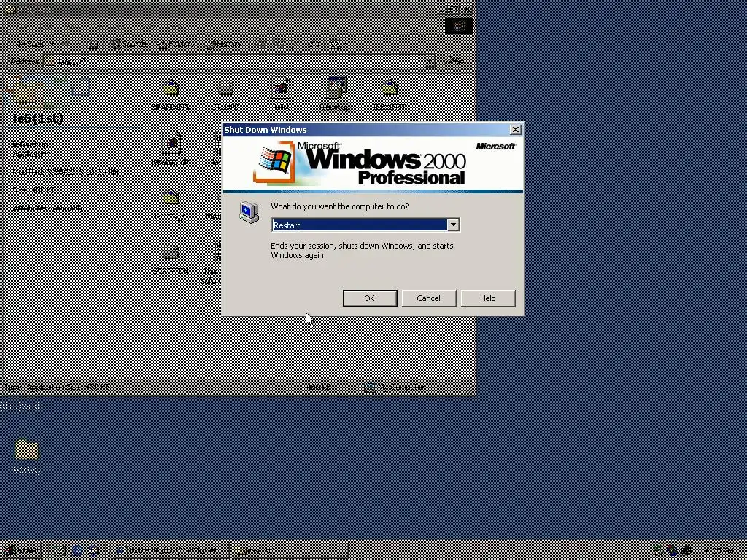Open the Help menu in the Explorer window
Viewport: 747px width, 560px height.
pos(174,26)
